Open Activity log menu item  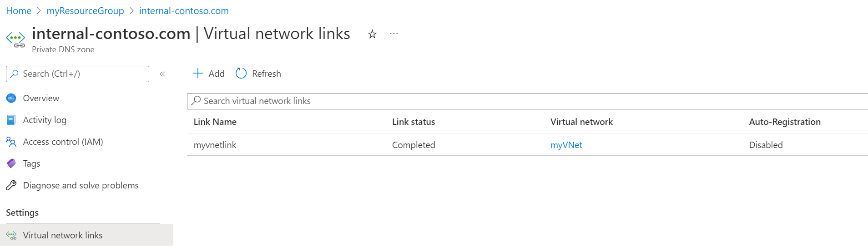pyautogui.click(x=45, y=120)
